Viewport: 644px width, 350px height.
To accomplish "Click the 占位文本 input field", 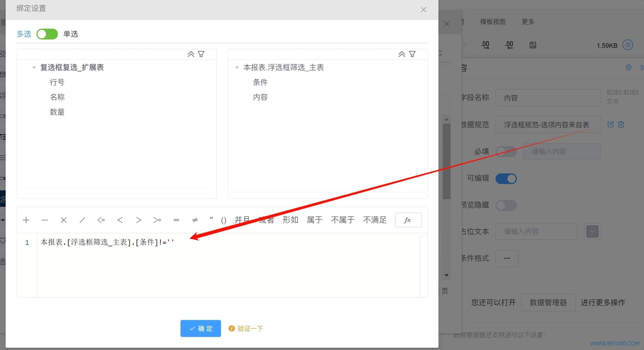I will (x=536, y=231).
